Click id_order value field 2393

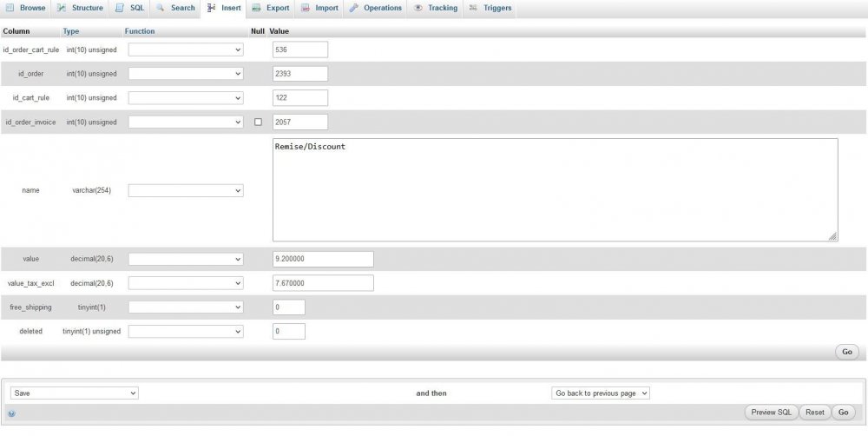pyautogui.click(x=300, y=74)
